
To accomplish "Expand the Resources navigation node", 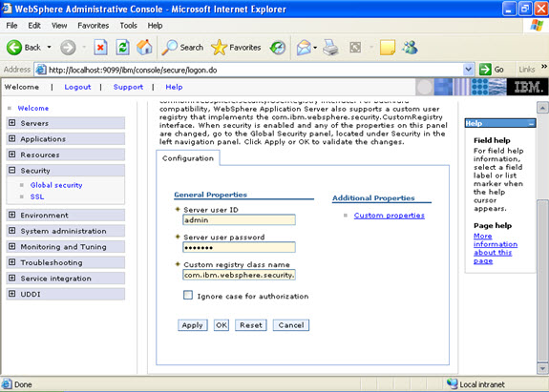I will coord(11,155).
